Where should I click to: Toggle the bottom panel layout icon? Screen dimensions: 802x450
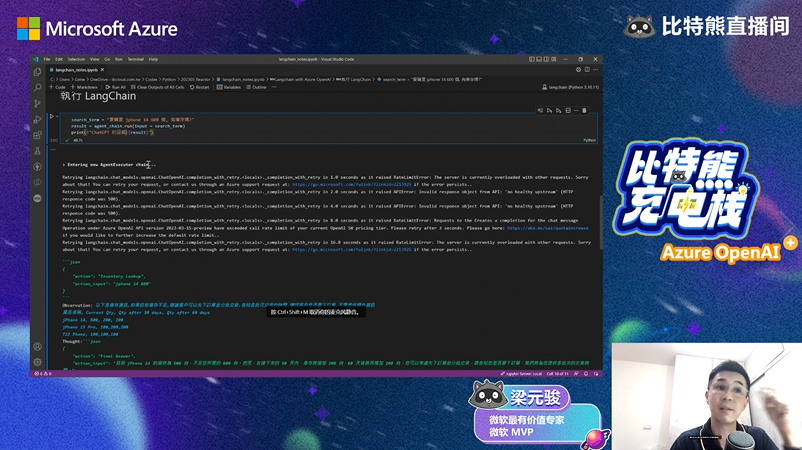539,59
